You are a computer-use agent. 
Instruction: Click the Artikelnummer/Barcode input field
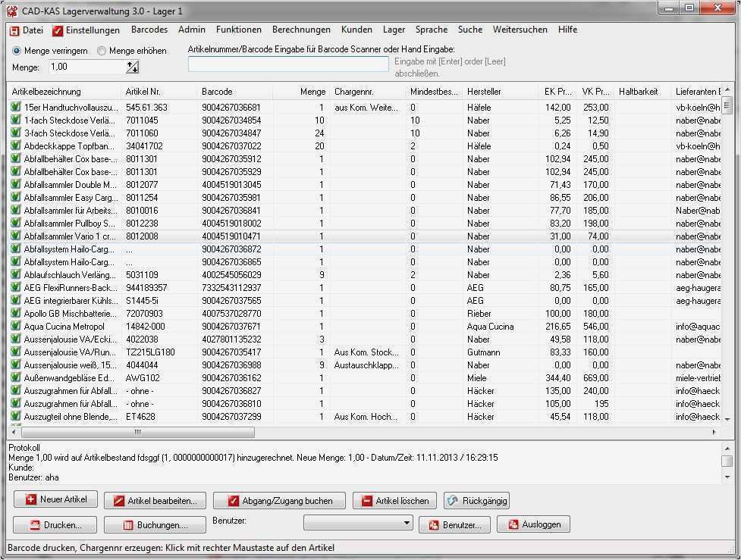288,64
